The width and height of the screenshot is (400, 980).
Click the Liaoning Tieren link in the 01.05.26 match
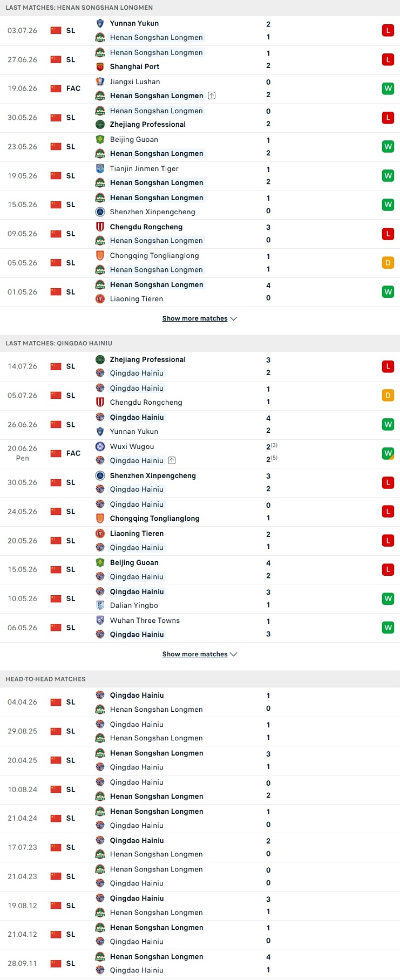pos(137,298)
